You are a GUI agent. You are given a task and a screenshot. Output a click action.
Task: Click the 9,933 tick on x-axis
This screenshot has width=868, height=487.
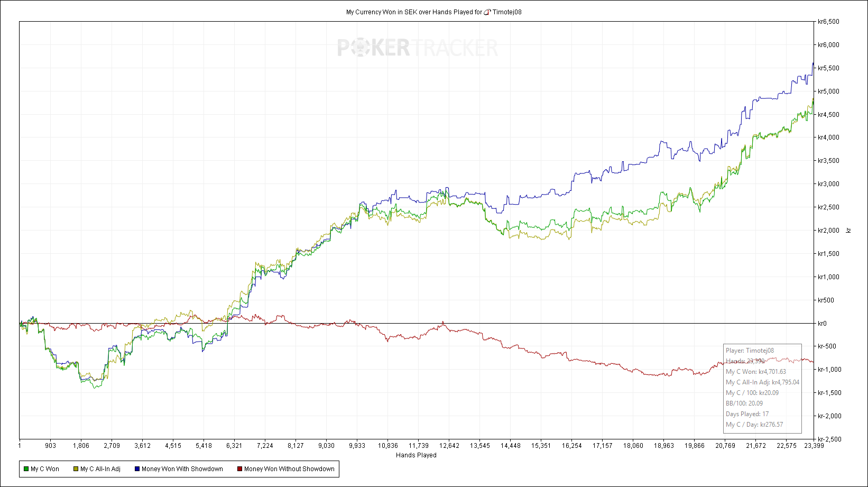[357, 446]
